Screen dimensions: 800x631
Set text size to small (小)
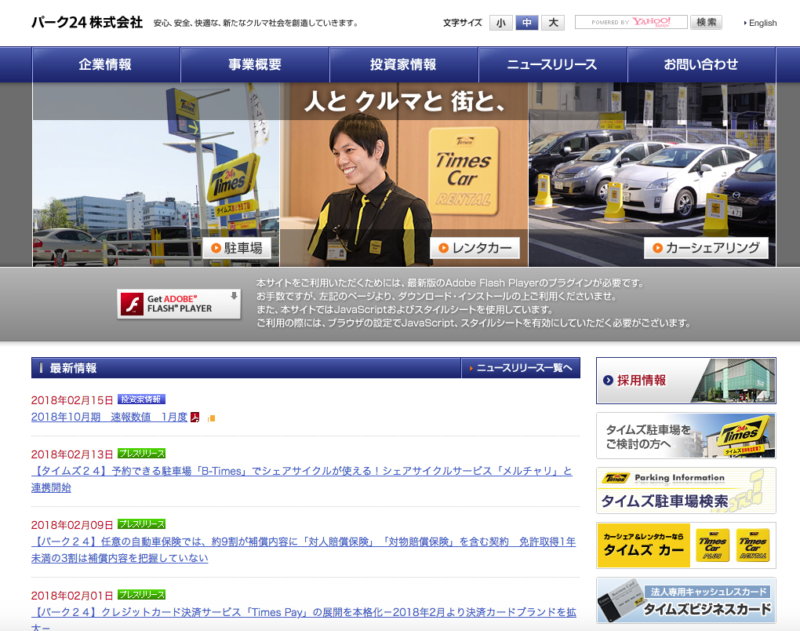click(x=500, y=22)
